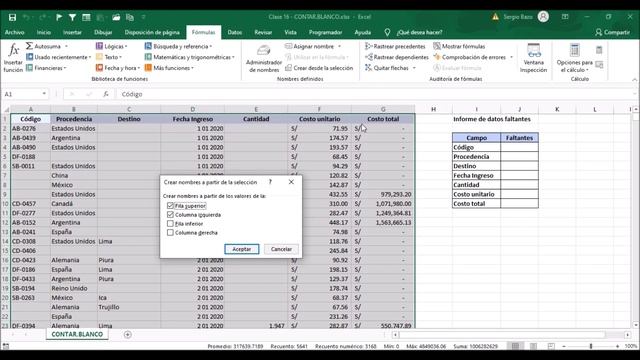Open the Texto functions list
Image resolution: width=640 pixels, height=360 pixels.
coord(109,57)
